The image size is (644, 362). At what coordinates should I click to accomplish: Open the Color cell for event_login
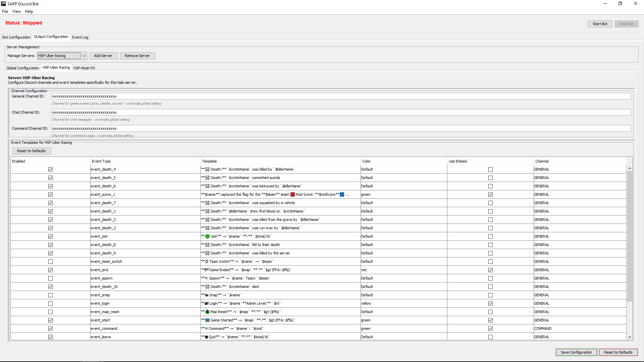(x=403, y=303)
